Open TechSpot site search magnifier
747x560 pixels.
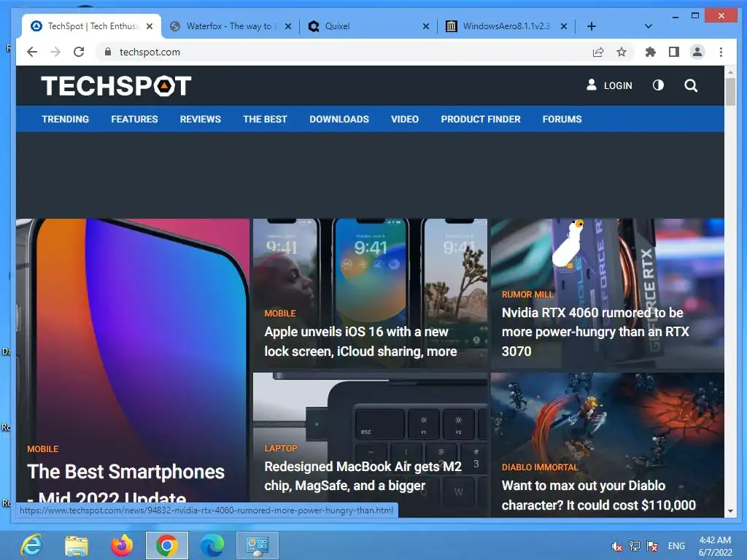pos(691,85)
